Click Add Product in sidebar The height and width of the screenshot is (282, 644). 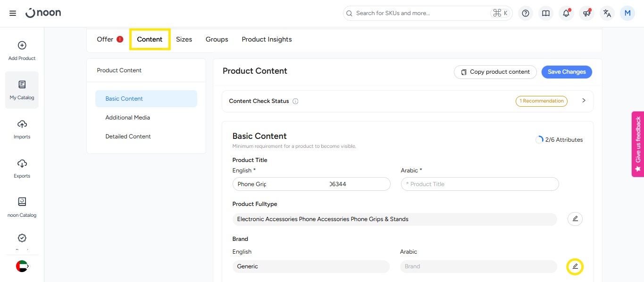22,51
